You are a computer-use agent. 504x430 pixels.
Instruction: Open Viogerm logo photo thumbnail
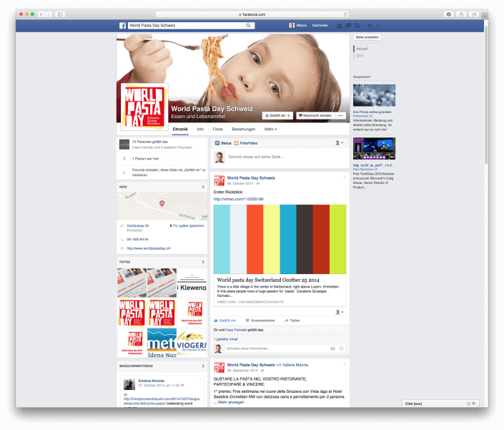point(192,343)
